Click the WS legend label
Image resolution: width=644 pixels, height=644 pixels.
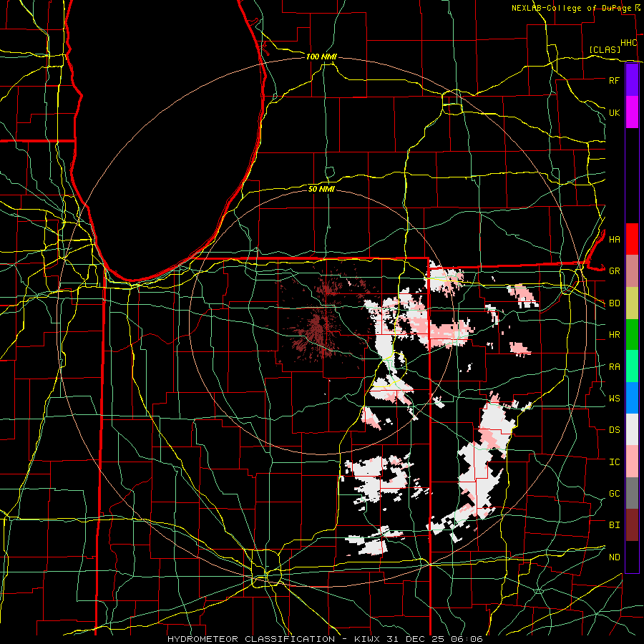[x=614, y=398]
